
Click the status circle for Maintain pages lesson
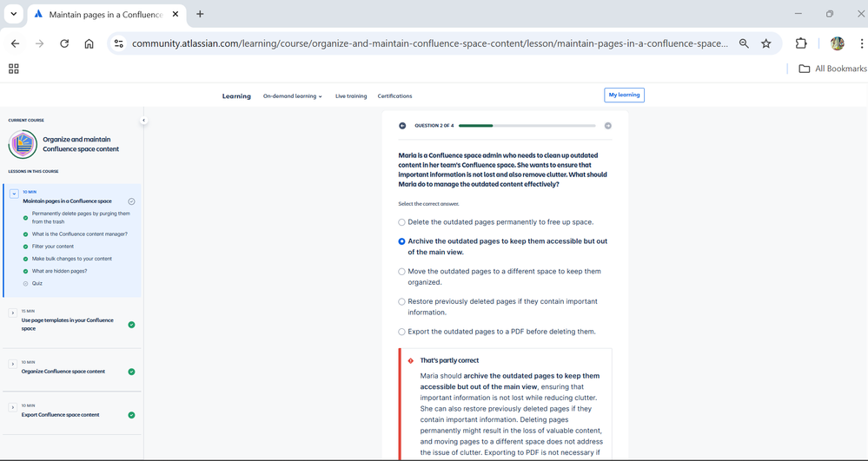click(131, 201)
